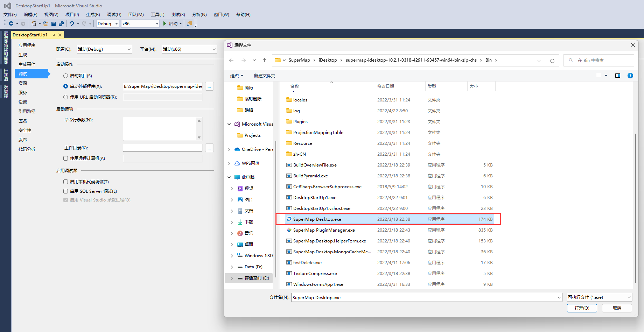The height and width of the screenshot is (332, 644).
Task: Undo the last action with the toolbar arrow
Action: tap(72, 24)
